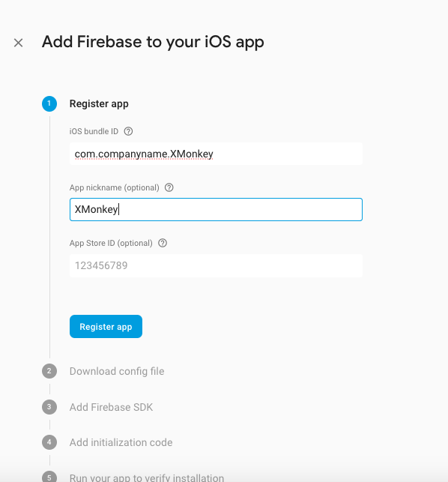Select step 3 circle icon

[49, 407]
